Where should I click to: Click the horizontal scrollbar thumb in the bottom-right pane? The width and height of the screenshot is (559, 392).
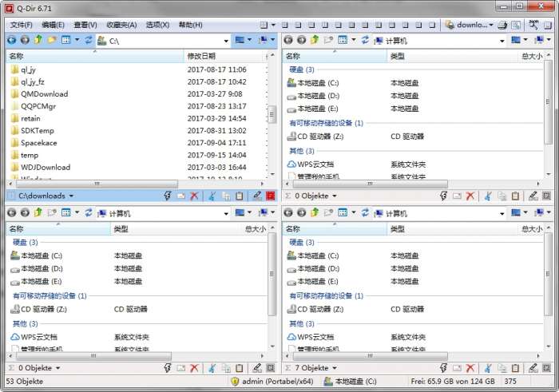click(x=370, y=356)
